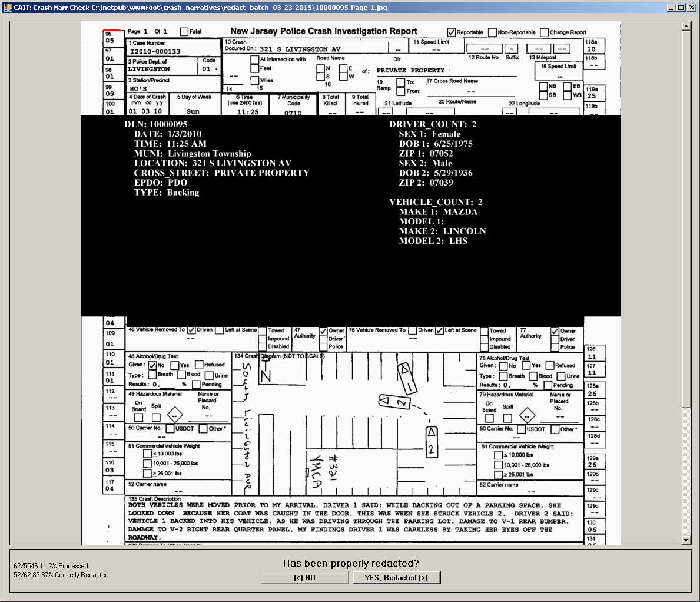Image resolution: width=700 pixels, height=602 pixels.
Task: Click '52/62 83.87% Correctly Redacted' status text
Action: click(61, 575)
